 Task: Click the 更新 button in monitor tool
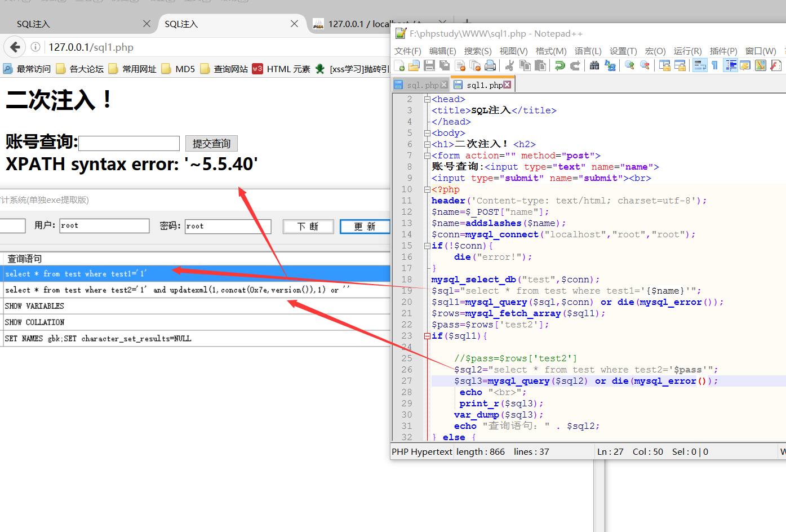[x=365, y=227]
